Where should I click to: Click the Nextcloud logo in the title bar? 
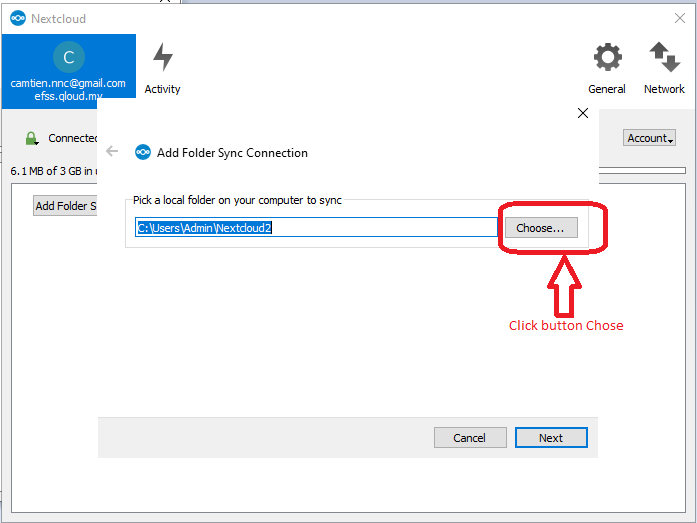pos(17,18)
